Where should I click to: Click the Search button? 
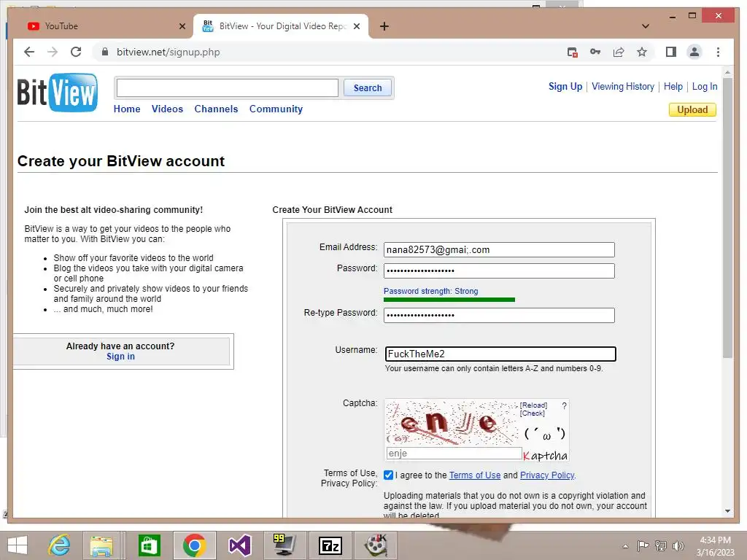pyautogui.click(x=368, y=88)
